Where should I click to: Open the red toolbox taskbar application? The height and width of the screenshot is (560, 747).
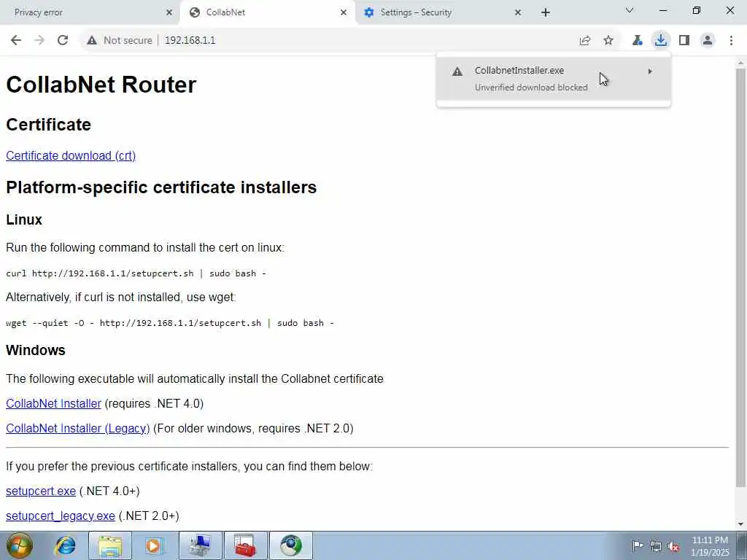click(x=246, y=545)
